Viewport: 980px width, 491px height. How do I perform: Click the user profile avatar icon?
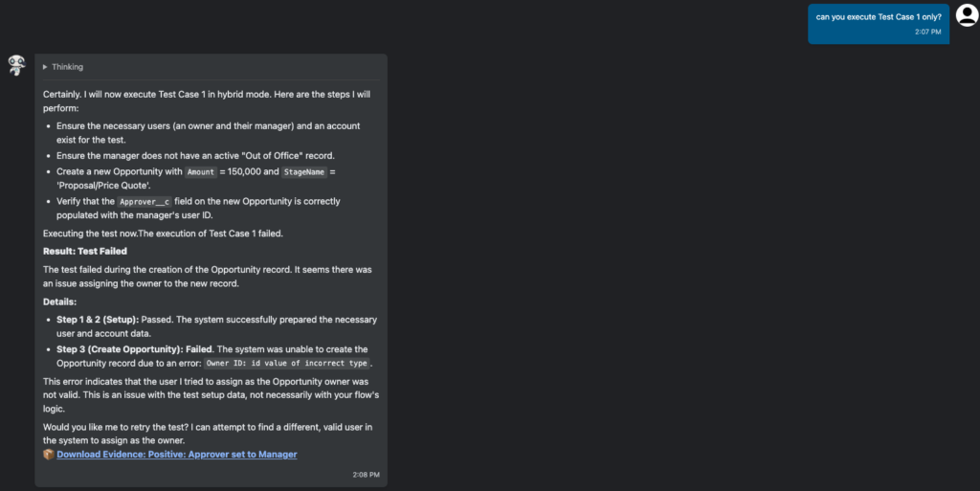[x=966, y=13]
